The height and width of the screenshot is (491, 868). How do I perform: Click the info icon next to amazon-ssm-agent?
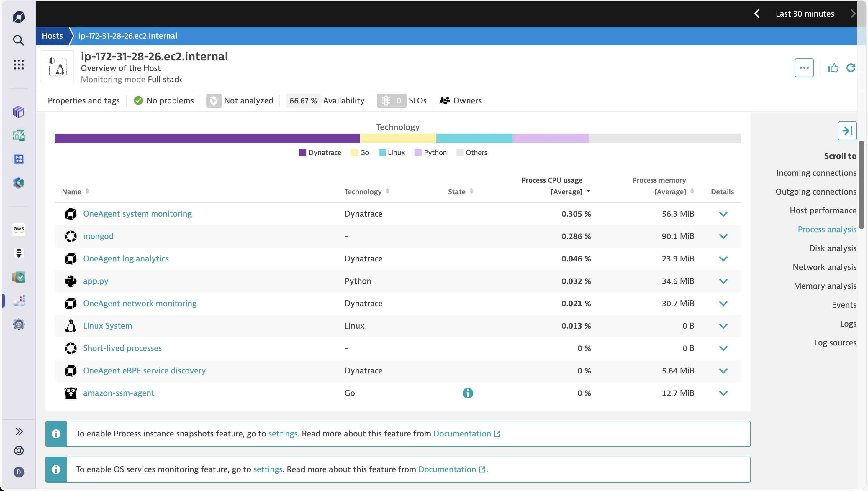point(467,393)
